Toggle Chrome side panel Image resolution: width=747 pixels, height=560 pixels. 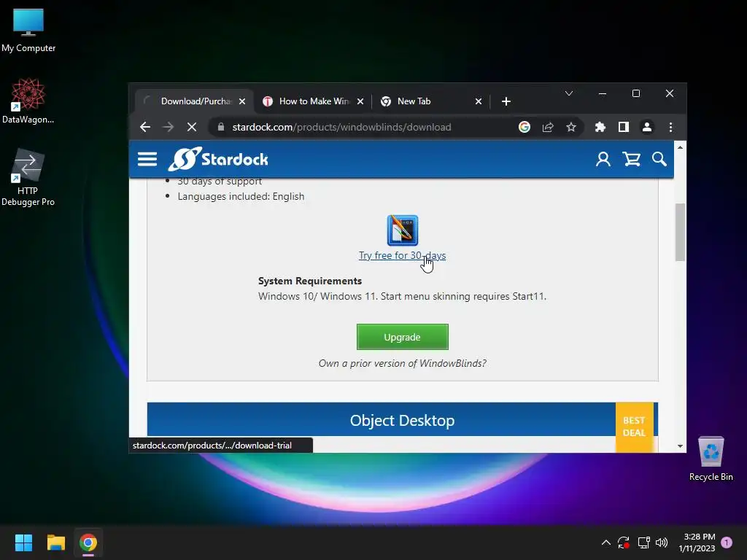[624, 127]
